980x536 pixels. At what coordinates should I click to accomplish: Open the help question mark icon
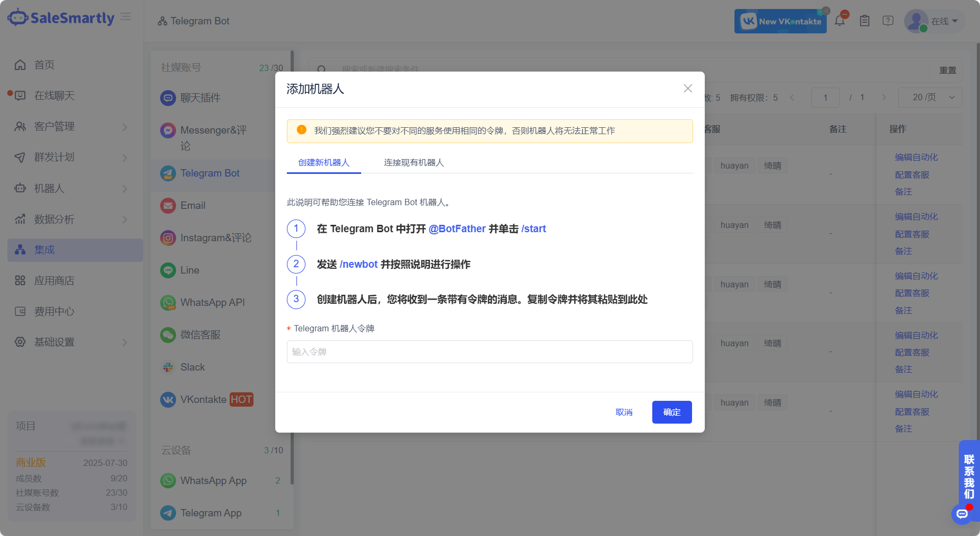[x=888, y=21]
